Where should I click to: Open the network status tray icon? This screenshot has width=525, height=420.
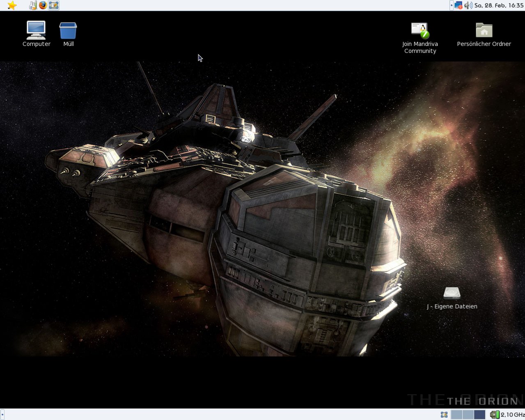coord(459,5)
